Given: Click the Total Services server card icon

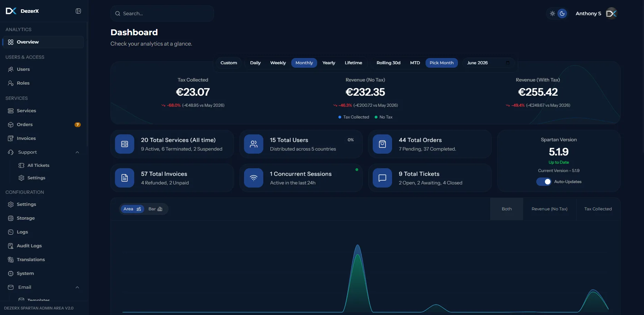Looking at the screenshot, I should coord(125,144).
